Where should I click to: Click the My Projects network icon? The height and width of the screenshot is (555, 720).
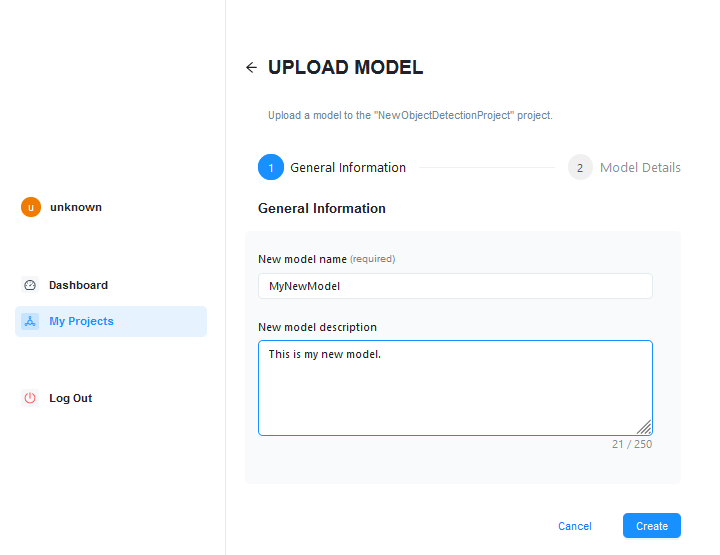(x=30, y=321)
